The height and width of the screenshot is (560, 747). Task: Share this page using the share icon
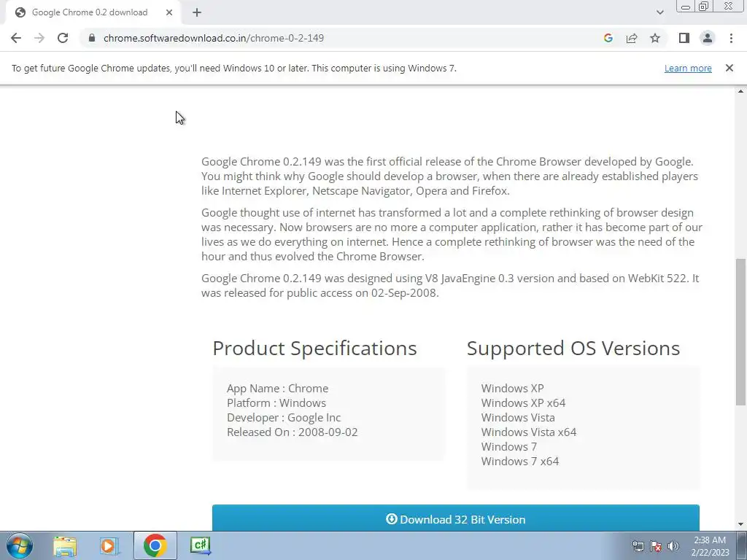click(632, 38)
